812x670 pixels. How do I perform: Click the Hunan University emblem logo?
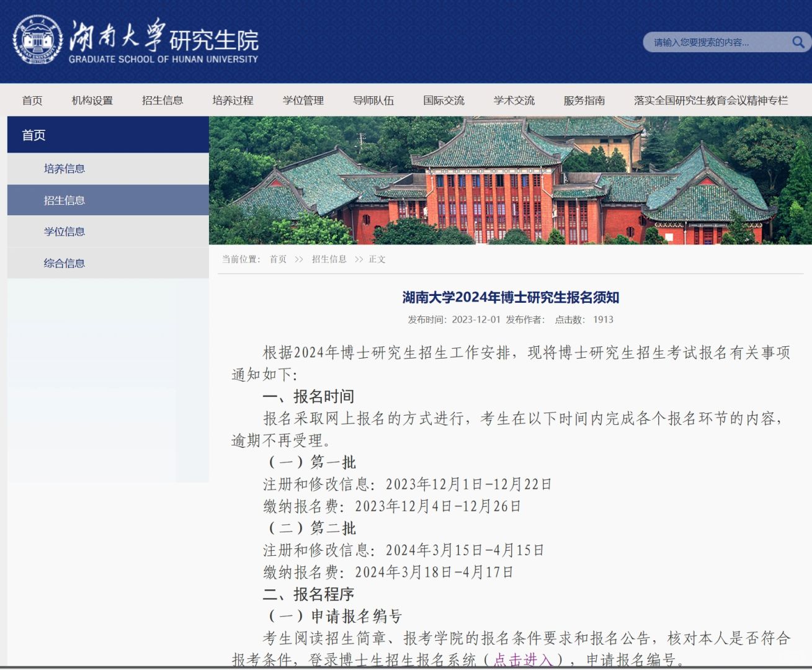point(38,40)
